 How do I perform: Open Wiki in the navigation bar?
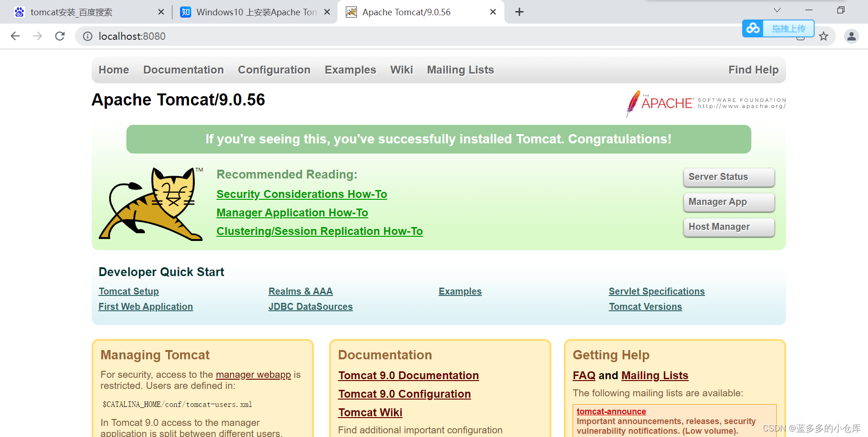pos(401,70)
